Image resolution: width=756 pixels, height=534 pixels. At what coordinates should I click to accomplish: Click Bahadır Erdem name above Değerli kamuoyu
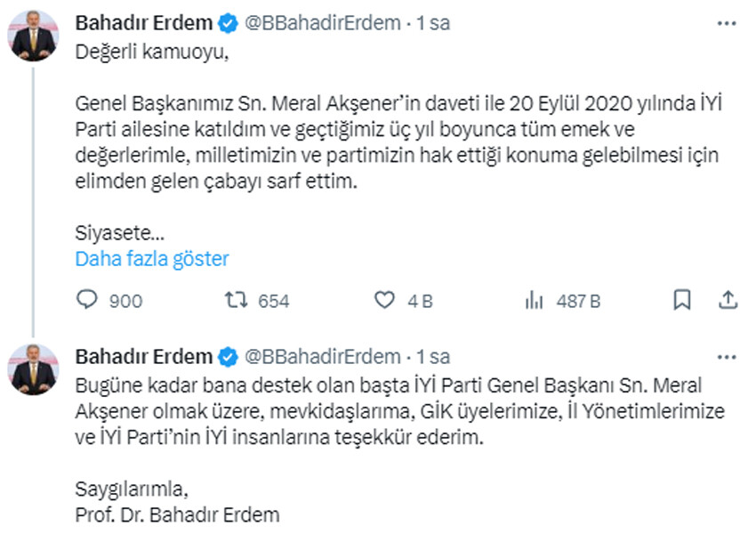pyautogui.click(x=144, y=23)
